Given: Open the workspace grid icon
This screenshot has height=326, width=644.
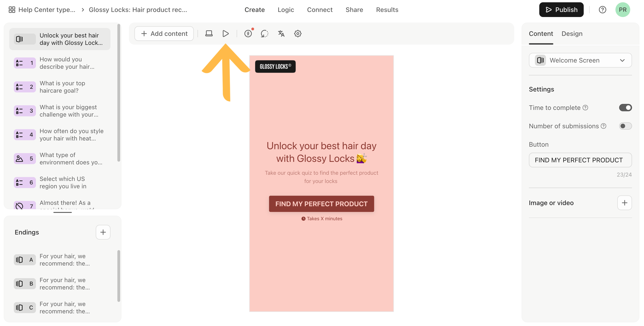Looking at the screenshot, I should point(12,10).
